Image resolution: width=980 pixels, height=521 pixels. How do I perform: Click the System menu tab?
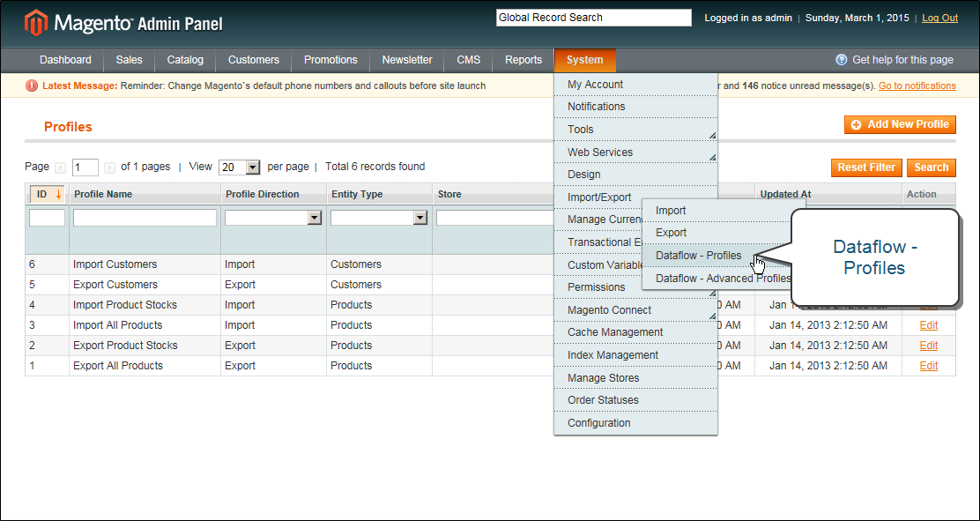585,60
